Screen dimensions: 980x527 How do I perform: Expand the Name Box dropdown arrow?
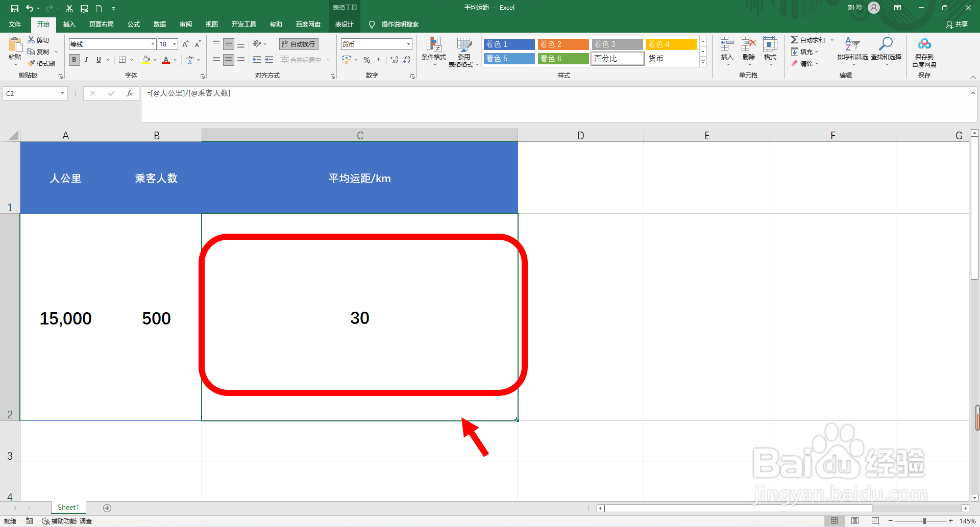click(62, 93)
